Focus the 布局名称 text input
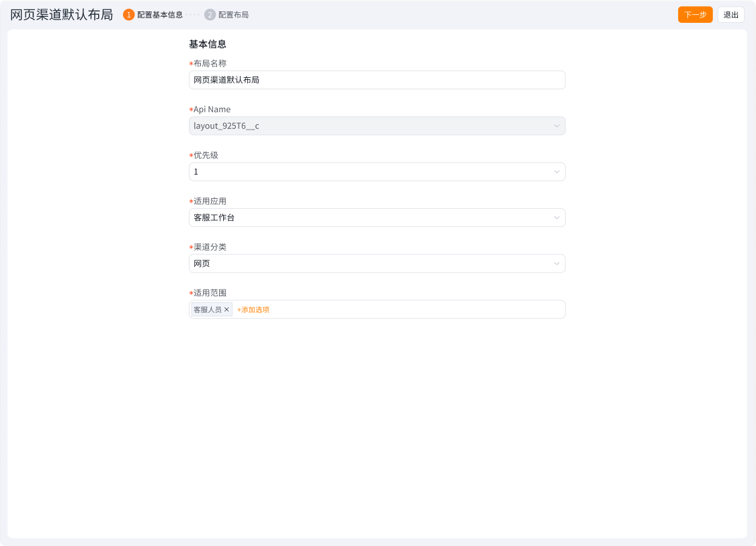Image resolution: width=756 pixels, height=546 pixels. pos(376,80)
